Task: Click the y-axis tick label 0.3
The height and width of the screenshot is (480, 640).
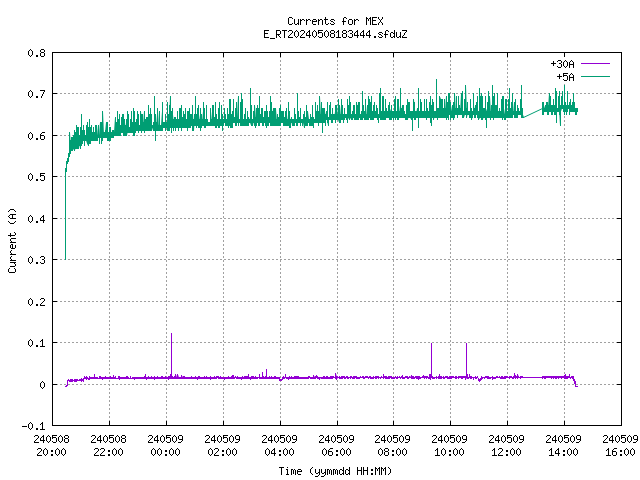Action: [x=37, y=260]
